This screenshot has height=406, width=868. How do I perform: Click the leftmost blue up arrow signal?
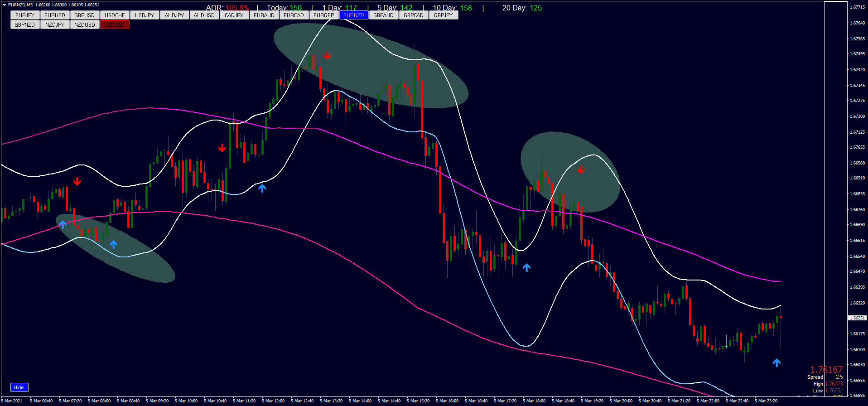click(63, 224)
